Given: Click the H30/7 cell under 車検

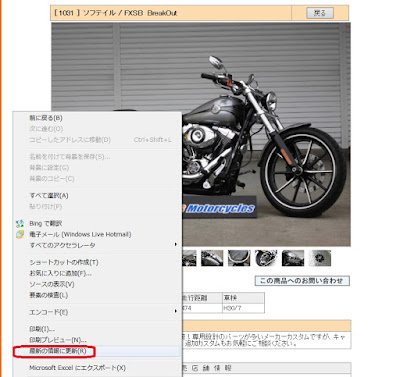Looking at the screenshot, I should pyautogui.click(x=243, y=308).
